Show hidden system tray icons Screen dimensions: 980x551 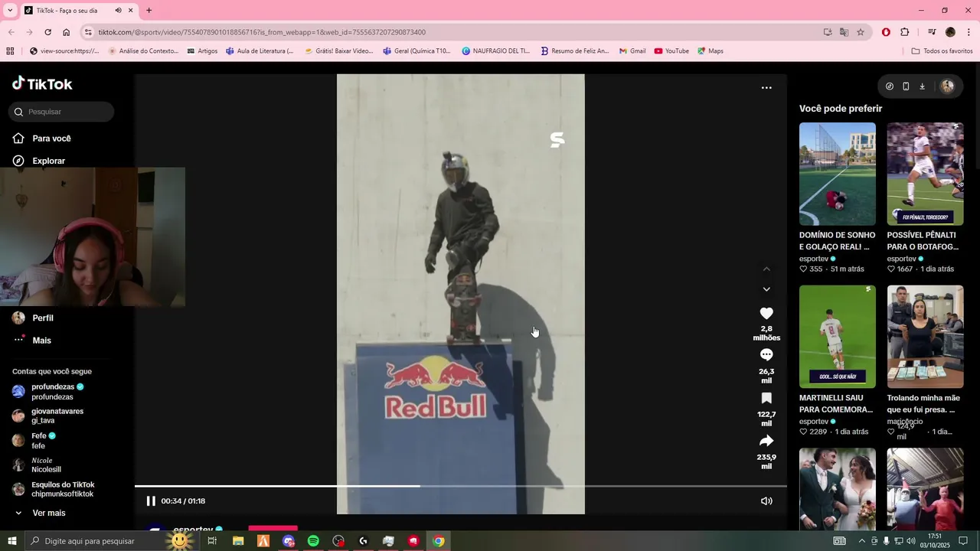863,541
